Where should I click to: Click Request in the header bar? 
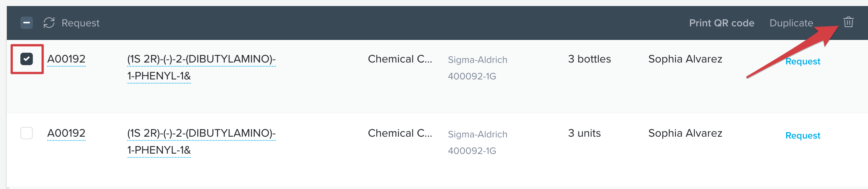pyautogui.click(x=80, y=23)
